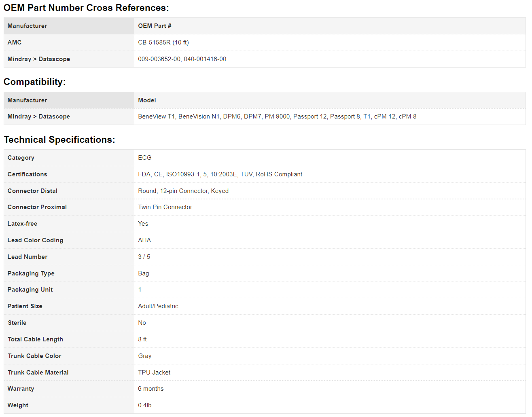
Task: Select the 'Weight' label
Action: tap(18, 405)
